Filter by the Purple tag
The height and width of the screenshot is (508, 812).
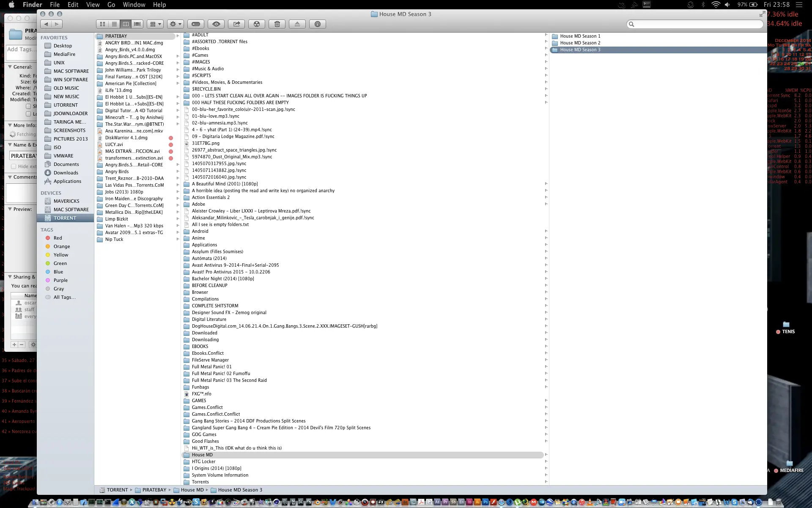[x=60, y=280]
